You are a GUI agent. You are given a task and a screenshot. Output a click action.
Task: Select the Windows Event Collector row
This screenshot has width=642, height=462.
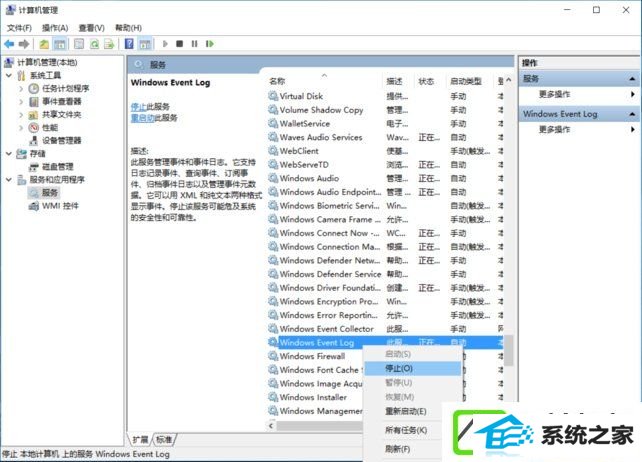tap(385, 329)
